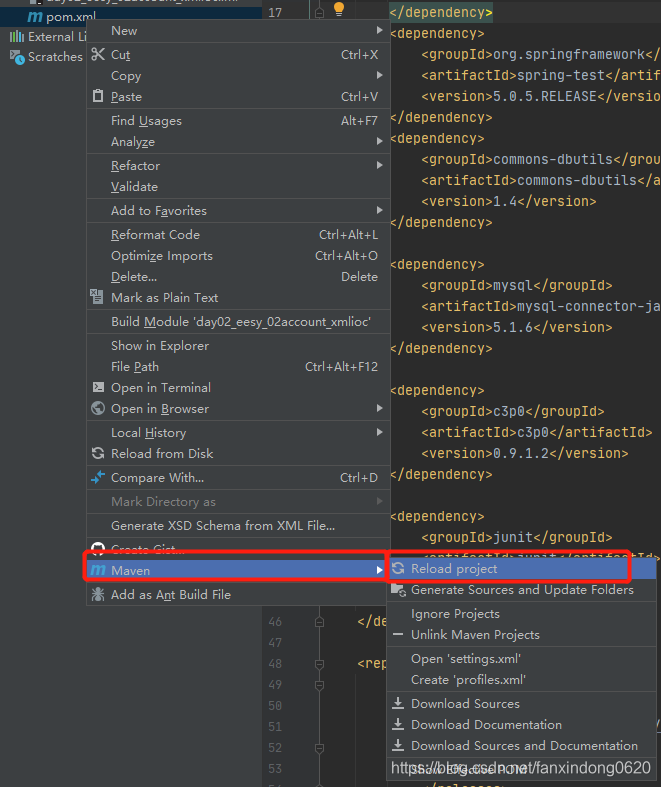Select Scratches node in project tree
661x787 pixels.
coord(55,57)
